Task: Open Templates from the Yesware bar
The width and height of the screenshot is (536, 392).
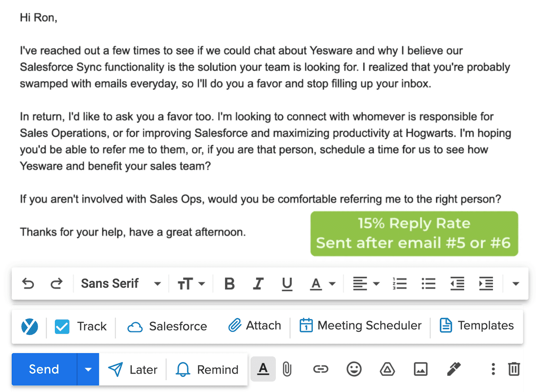Action: 476,325
